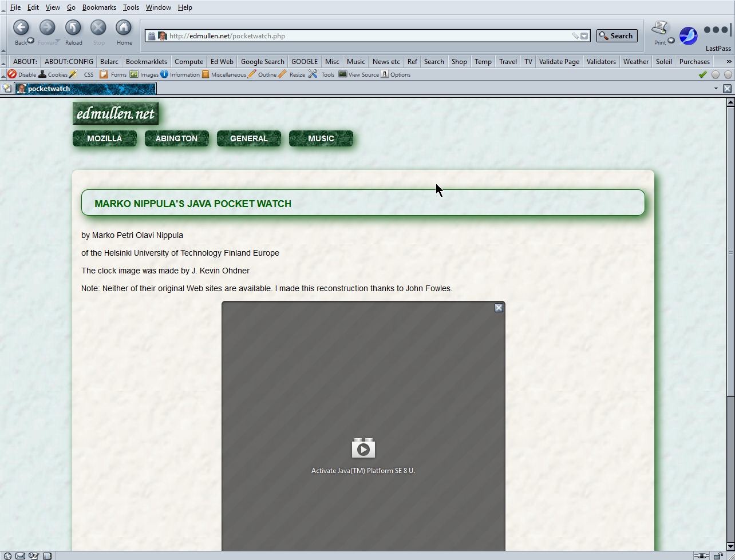This screenshot has height=560, width=735.
Task: Click the MOZILLA navigation button on page
Action: coord(104,138)
